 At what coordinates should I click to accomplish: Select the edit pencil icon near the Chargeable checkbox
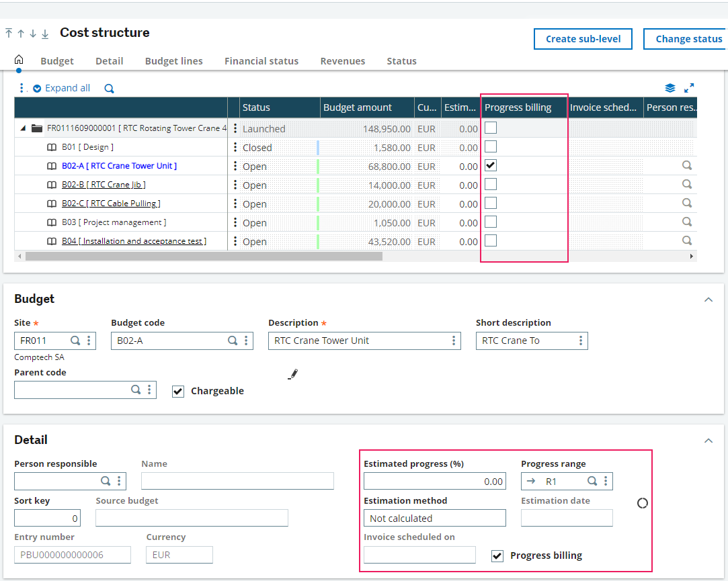(292, 374)
